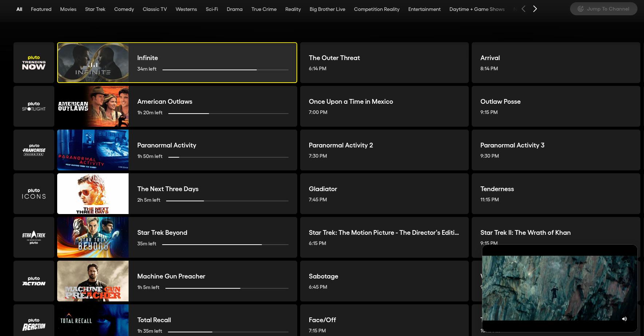This screenshot has width=644, height=336.
Task: Select the Reality category tab
Action: click(x=293, y=9)
